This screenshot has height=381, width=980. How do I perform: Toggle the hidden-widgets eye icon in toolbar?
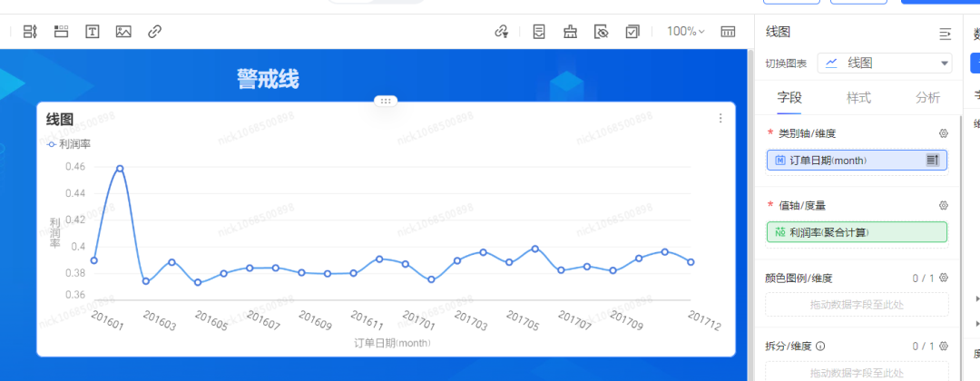click(x=602, y=32)
